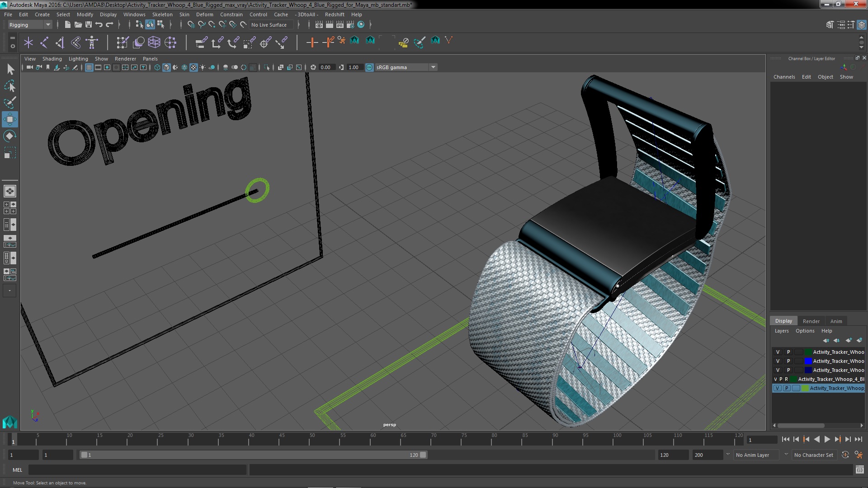This screenshot has height=488, width=868.
Task: Click the time range slider bar
Action: pos(253,455)
